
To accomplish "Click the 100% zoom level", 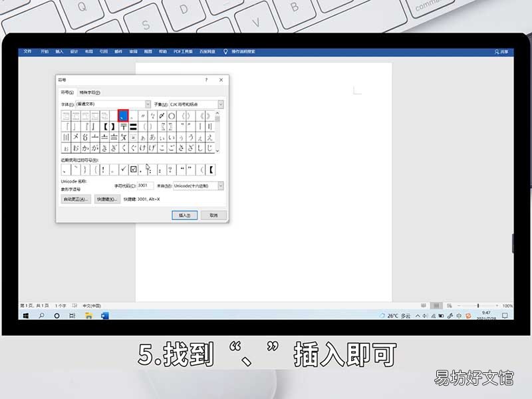I will (x=507, y=306).
